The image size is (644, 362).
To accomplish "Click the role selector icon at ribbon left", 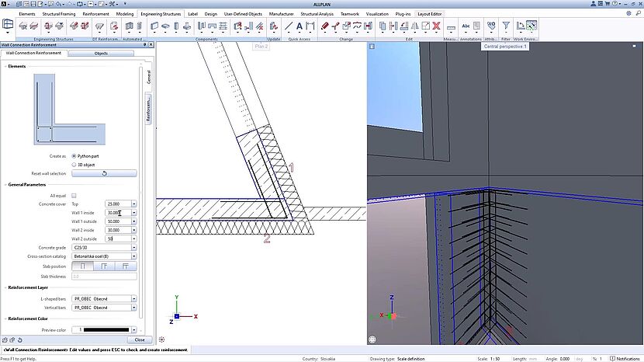I will click(x=8, y=25).
